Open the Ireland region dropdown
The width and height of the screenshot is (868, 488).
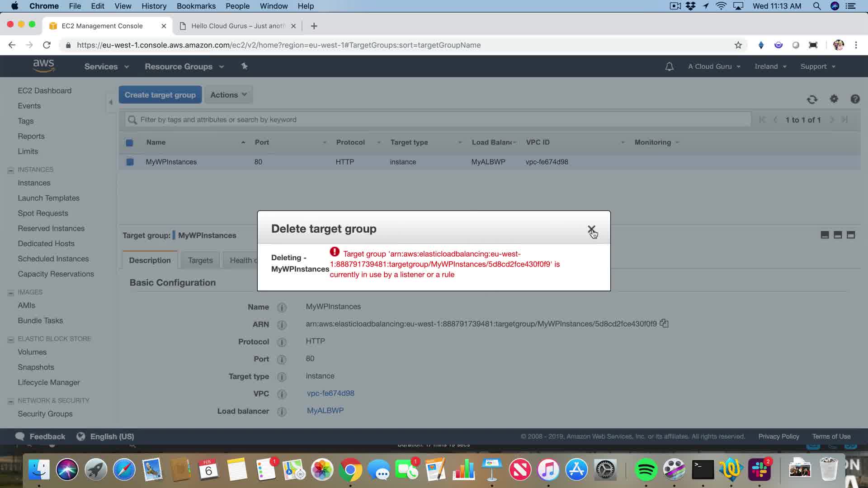[x=770, y=66]
